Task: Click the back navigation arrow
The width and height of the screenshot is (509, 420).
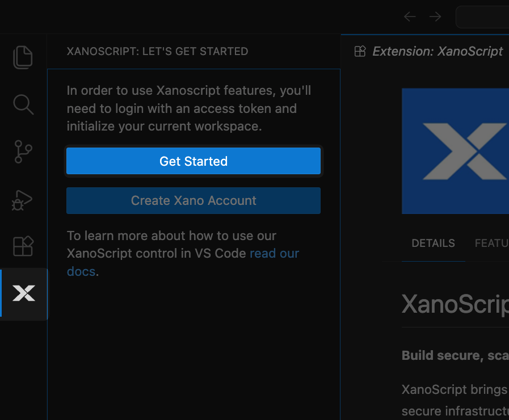Action: (x=409, y=16)
